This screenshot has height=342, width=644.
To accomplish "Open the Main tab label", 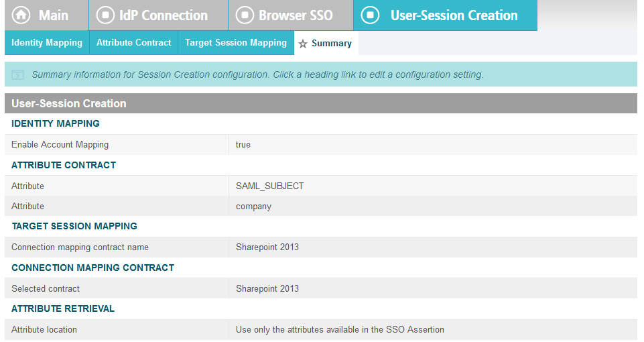I will pos(54,15).
